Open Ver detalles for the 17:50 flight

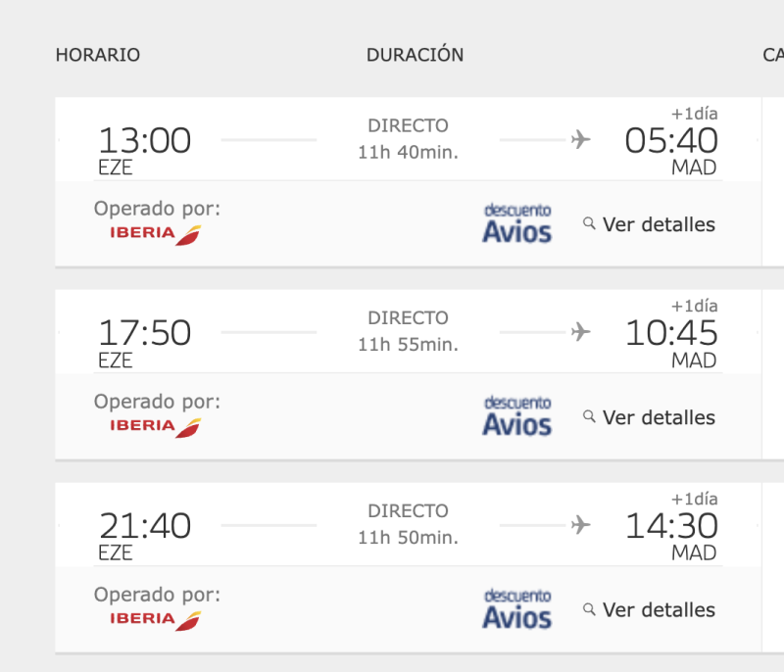click(650, 417)
